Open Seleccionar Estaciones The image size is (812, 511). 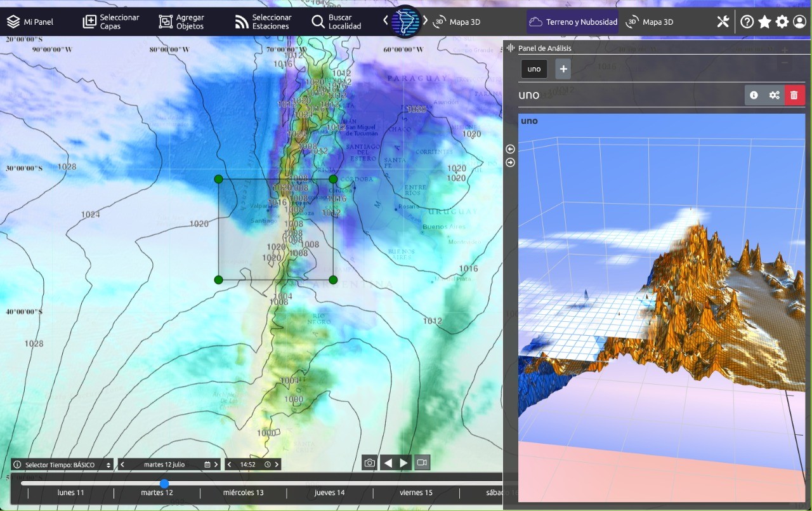[263, 22]
